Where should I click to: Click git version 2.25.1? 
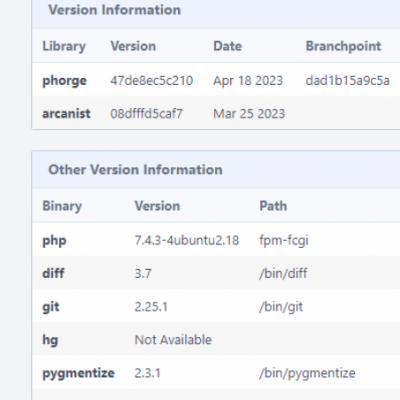(x=151, y=307)
